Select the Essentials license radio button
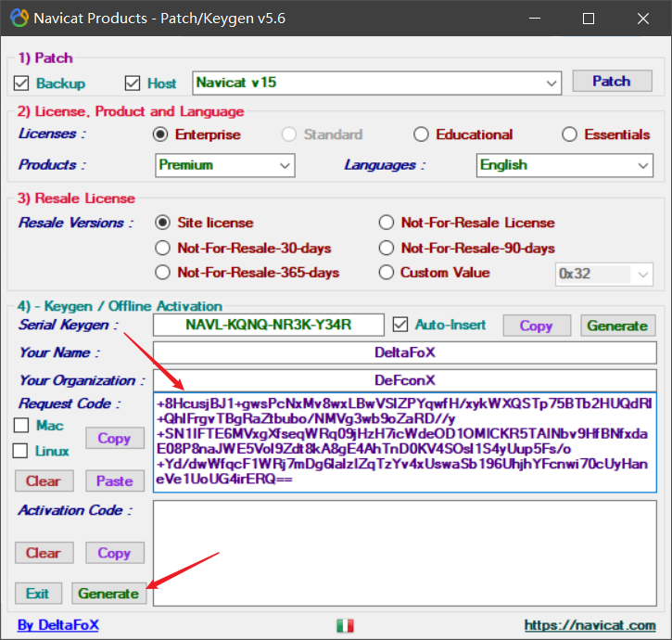Image resolution: width=672 pixels, height=640 pixels. [569, 134]
